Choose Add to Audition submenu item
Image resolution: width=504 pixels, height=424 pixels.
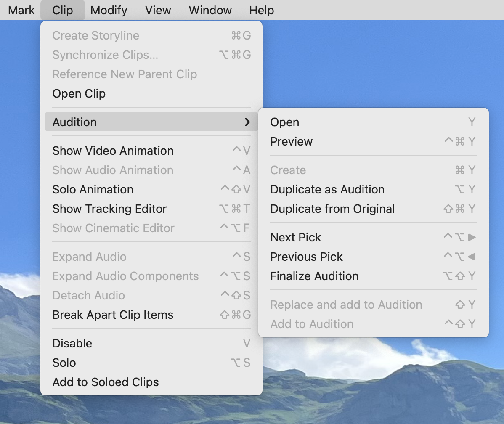pyautogui.click(x=374, y=324)
